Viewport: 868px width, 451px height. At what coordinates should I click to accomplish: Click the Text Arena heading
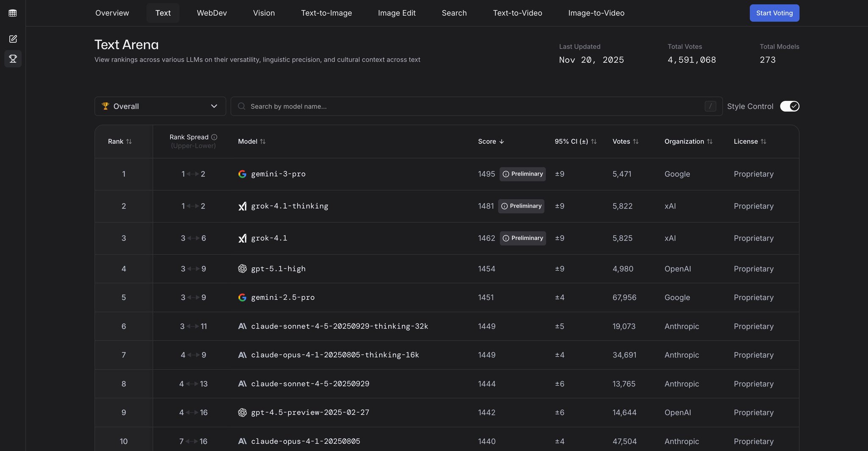click(126, 45)
